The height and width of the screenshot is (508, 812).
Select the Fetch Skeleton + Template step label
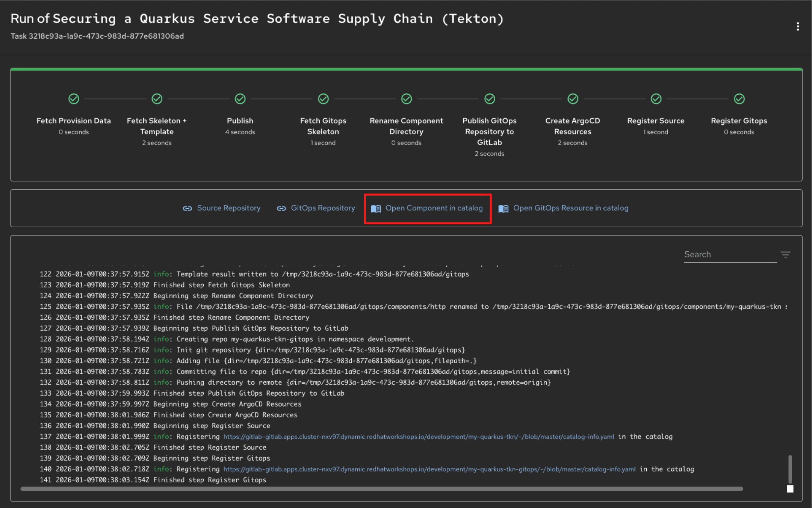[157, 126]
